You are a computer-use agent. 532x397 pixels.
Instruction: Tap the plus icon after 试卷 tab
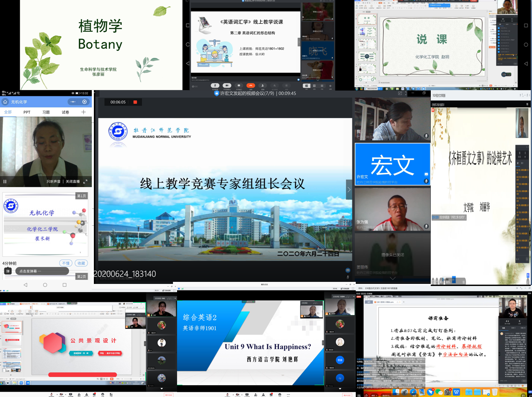[x=84, y=112]
